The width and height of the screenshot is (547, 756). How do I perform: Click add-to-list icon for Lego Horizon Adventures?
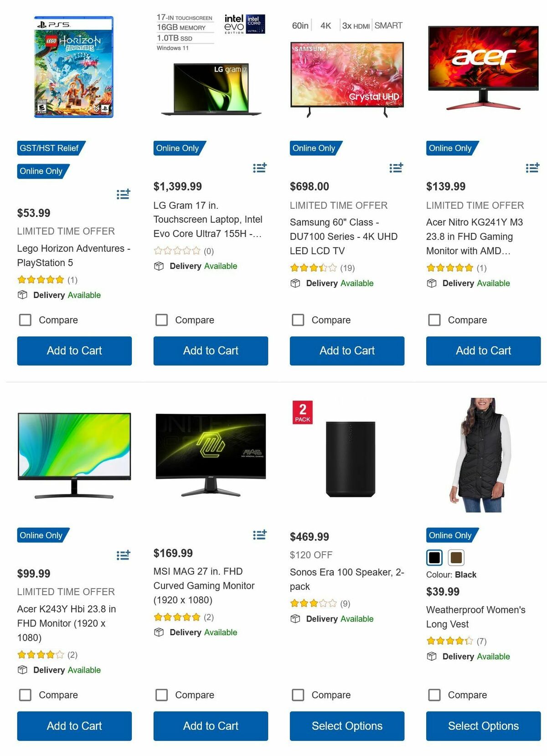coord(123,194)
